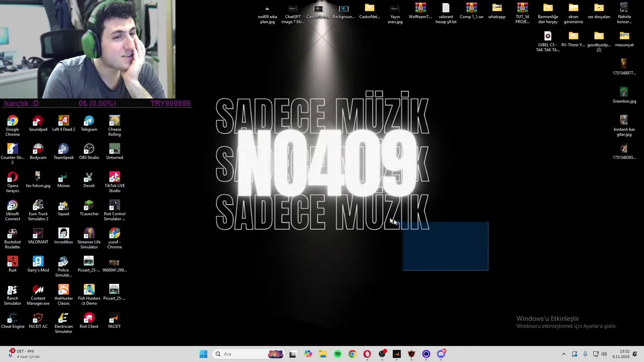Open the Cheat Engine desktop icon
Image resolution: width=644 pixels, height=362 pixels.
pyautogui.click(x=13, y=321)
